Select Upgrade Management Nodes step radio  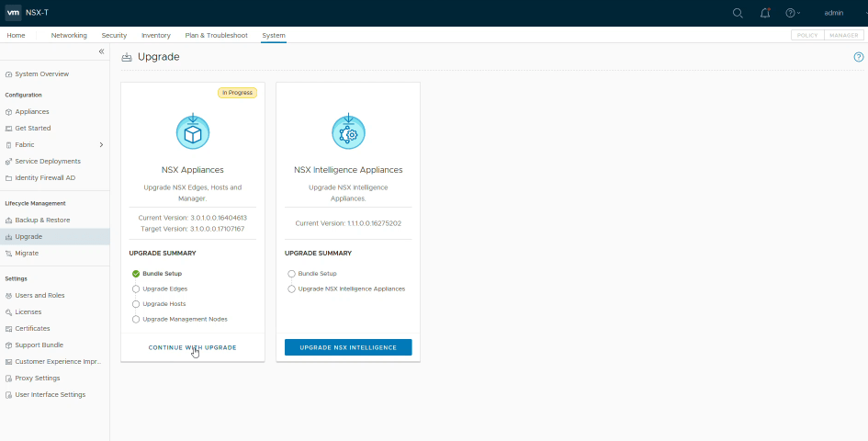pos(136,319)
